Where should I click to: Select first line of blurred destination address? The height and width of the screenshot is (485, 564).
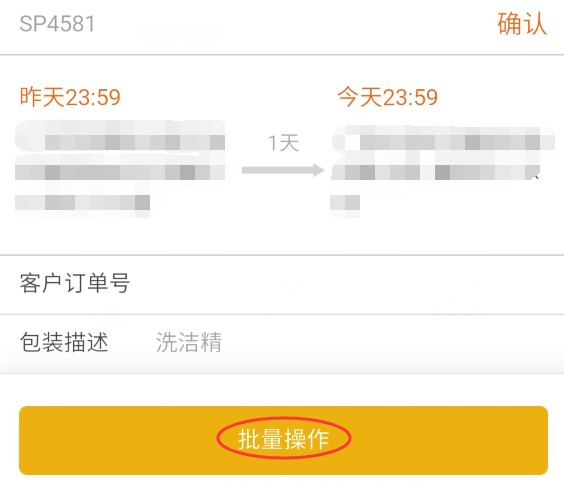pos(442,139)
